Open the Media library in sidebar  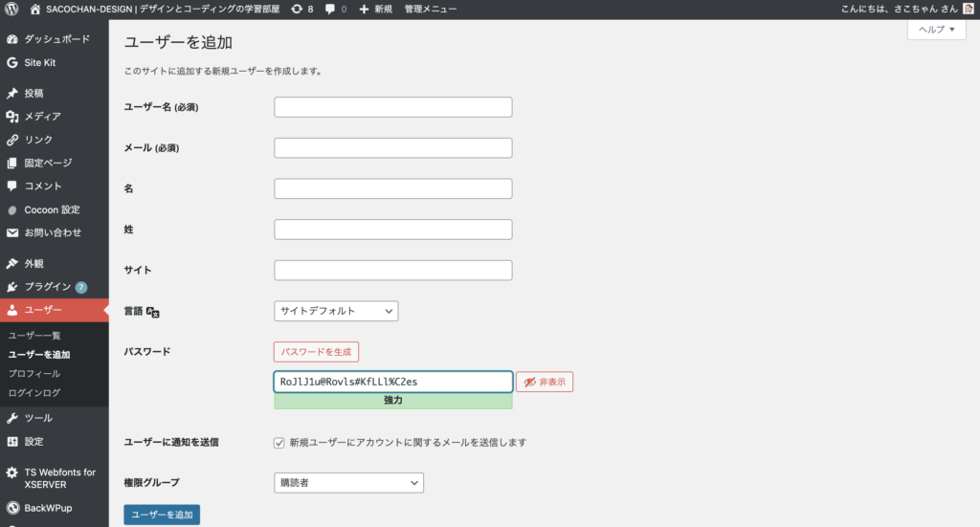tap(42, 117)
